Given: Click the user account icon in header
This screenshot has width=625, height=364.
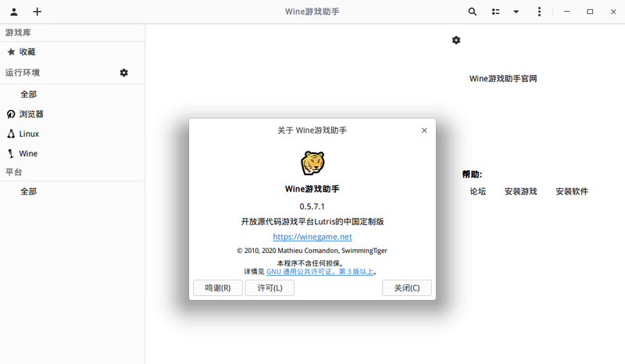Looking at the screenshot, I should 14,12.
